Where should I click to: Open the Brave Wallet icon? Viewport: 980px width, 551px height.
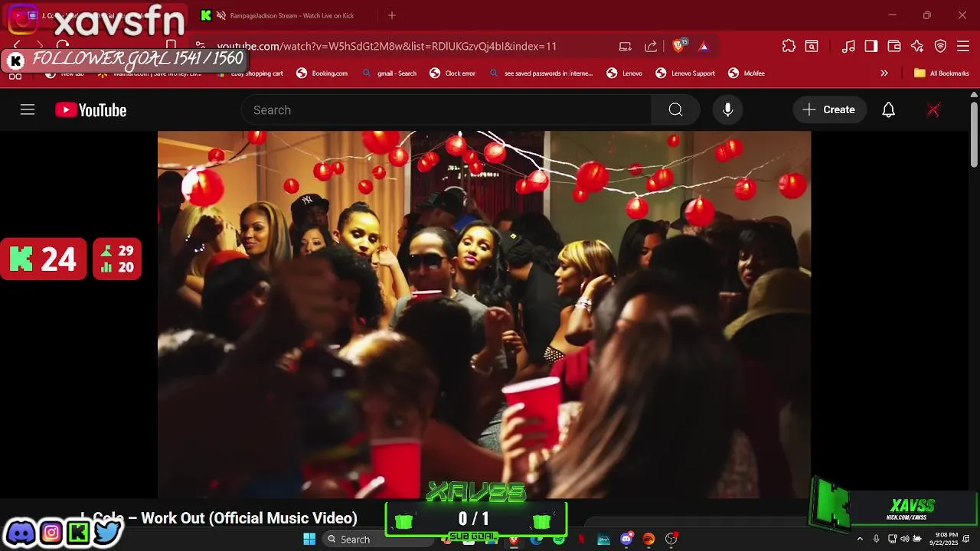coord(894,46)
